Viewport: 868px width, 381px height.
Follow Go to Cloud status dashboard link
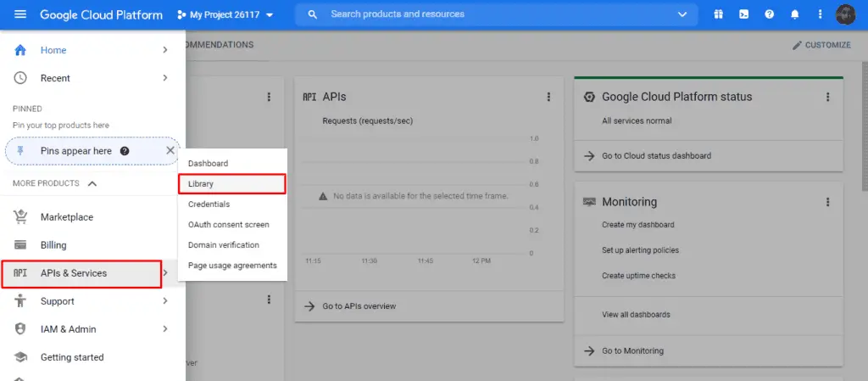click(657, 156)
